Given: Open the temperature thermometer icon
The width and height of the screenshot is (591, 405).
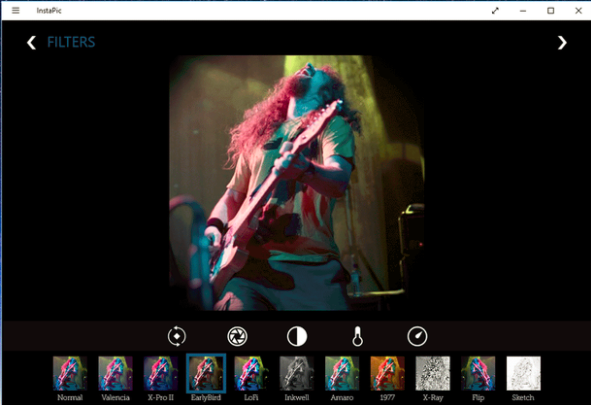Looking at the screenshot, I should [x=357, y=336].
